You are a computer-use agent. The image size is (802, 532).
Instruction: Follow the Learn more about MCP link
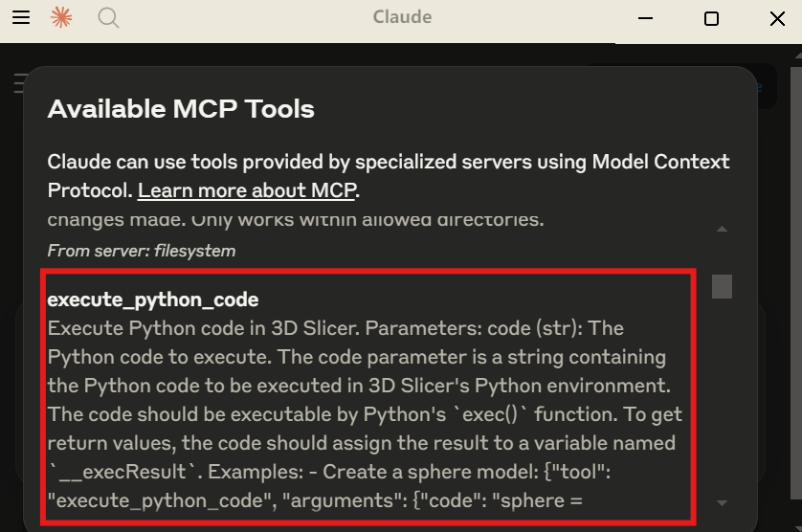tap(247, 190)
